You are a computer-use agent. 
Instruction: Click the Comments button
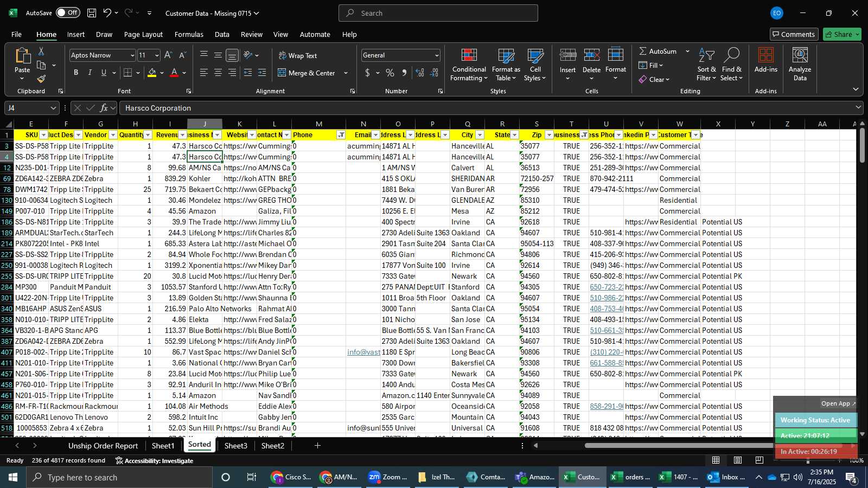tap(793, 34)
